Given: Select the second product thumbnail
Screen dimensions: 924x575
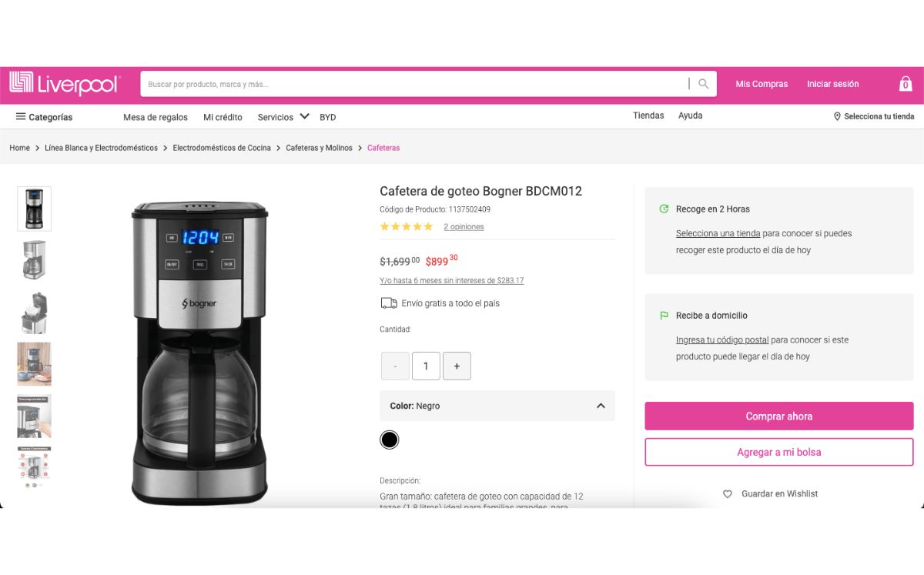Looking at the screenshot, I should point(34,260).
